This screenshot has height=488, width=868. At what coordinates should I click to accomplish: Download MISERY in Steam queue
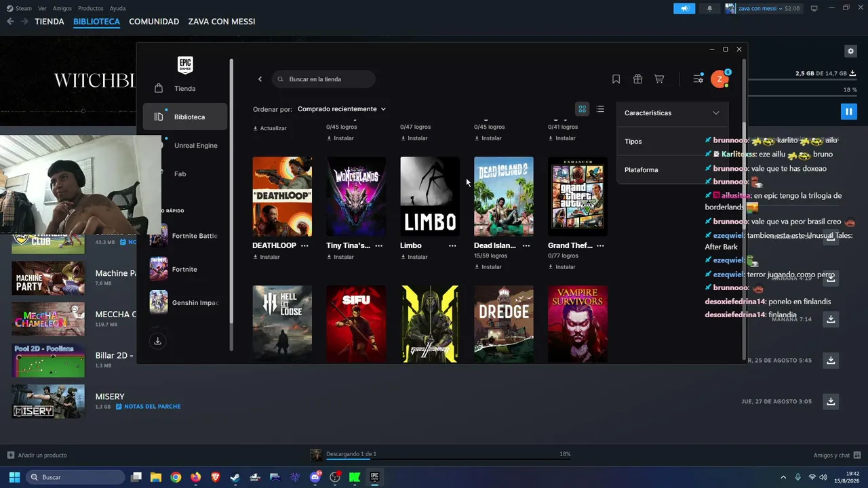(x=830, y=401)
